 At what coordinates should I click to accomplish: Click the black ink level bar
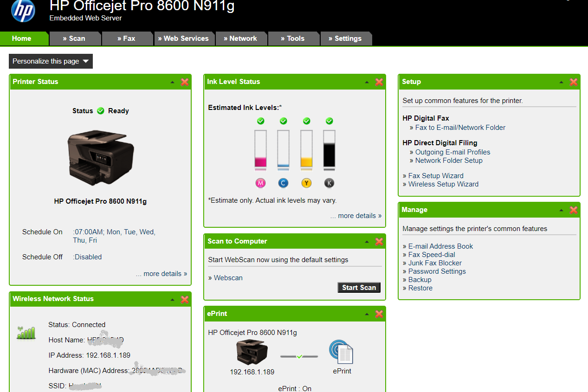[x=329, y=149]
